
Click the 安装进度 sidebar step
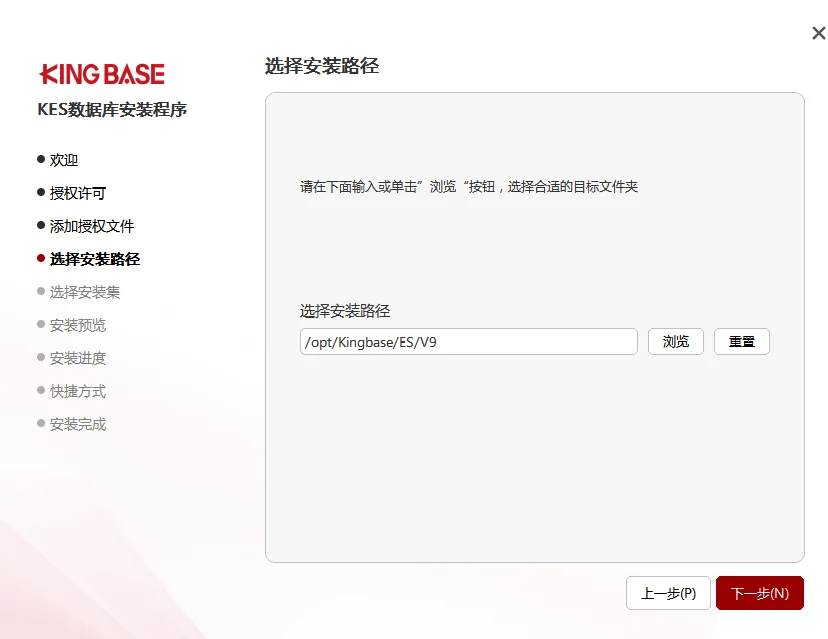[x=78, y=358]
